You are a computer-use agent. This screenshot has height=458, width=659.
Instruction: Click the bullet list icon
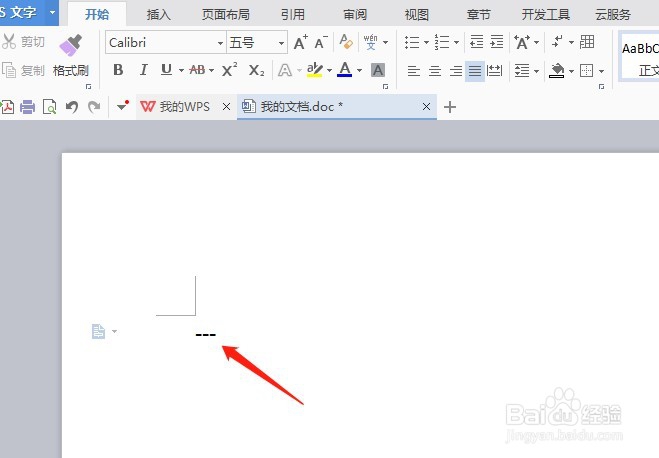coord(412,42)
